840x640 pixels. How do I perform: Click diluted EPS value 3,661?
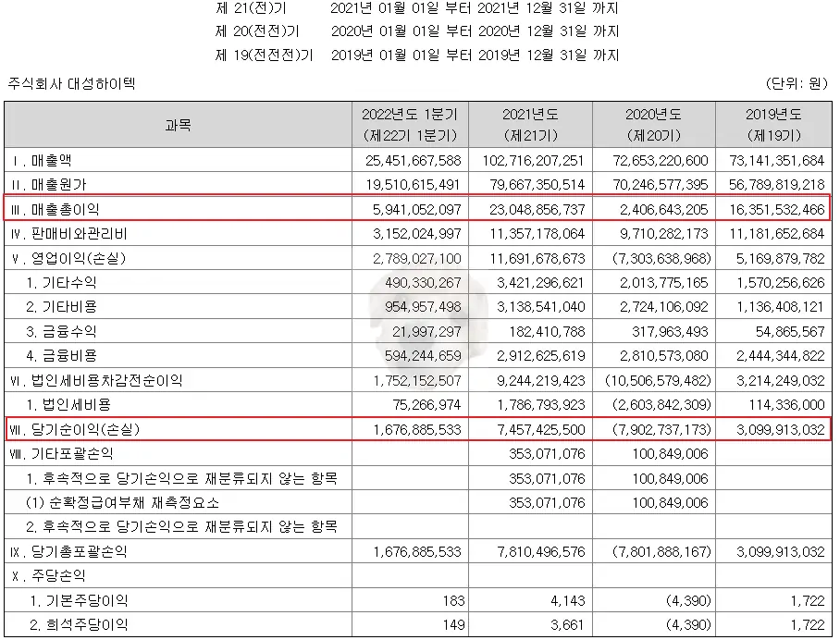pyautogui.click(x=568, y=624)
